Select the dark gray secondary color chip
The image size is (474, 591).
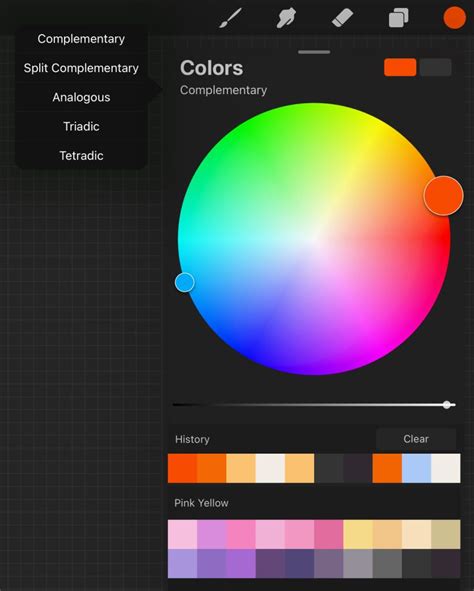coord(436,67)
